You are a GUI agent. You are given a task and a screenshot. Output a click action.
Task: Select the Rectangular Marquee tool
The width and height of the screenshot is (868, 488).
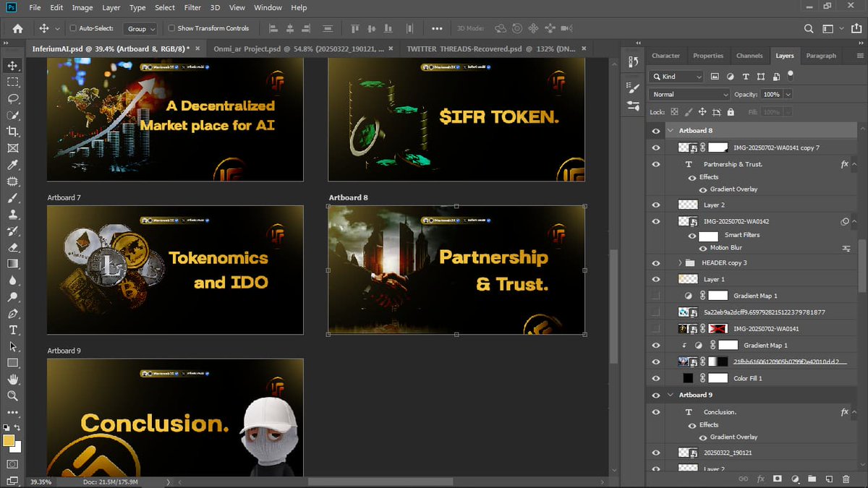12,82
